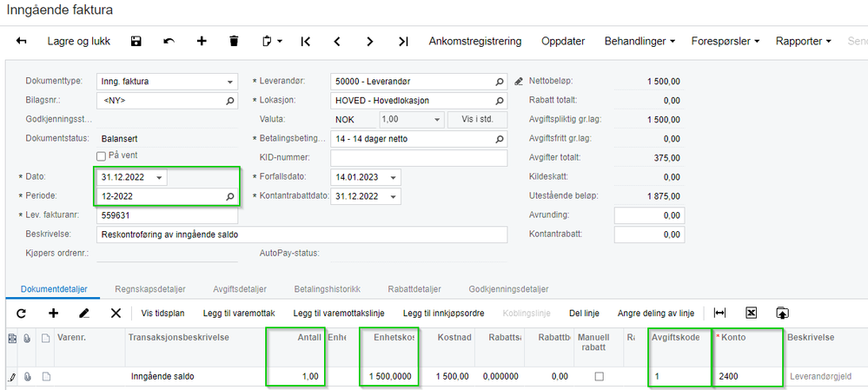Screen dimensions: 868x390
Task: Open the Leverandør lookup magnifier
Action: (x=500, y=82)
